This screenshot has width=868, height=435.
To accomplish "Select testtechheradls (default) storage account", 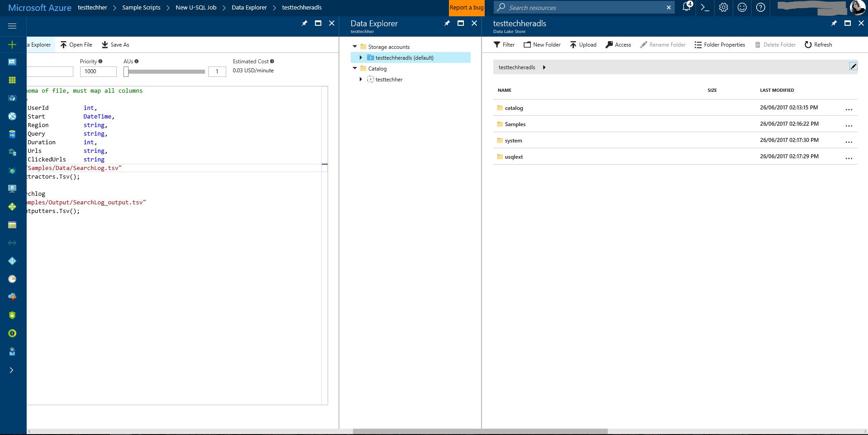I will pyautogui.click(x=410, y=57).
